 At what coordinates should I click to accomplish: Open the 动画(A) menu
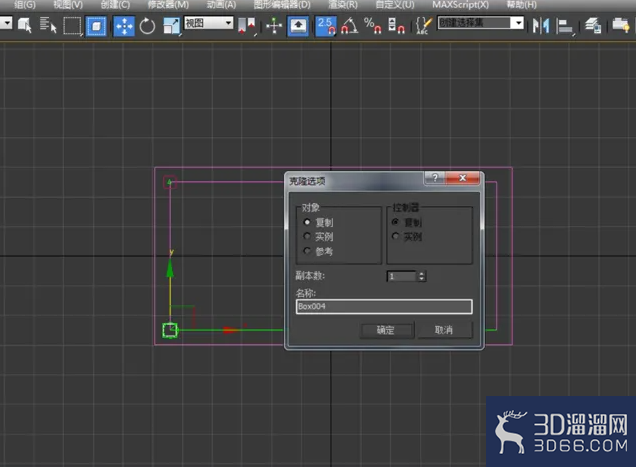tap(221, 5)
